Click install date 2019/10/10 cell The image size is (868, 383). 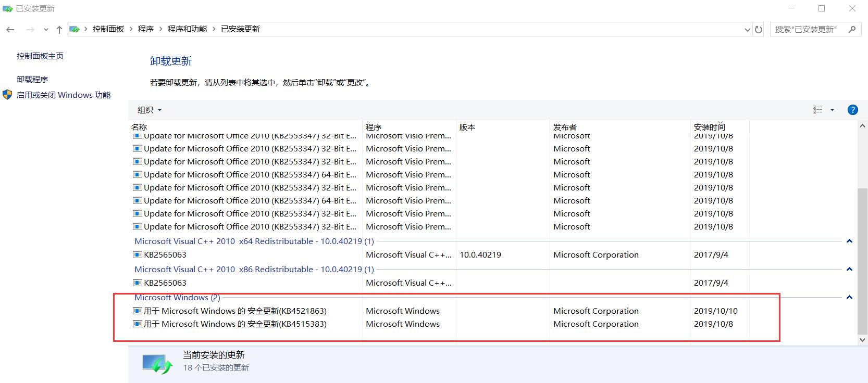coord(716,311)
